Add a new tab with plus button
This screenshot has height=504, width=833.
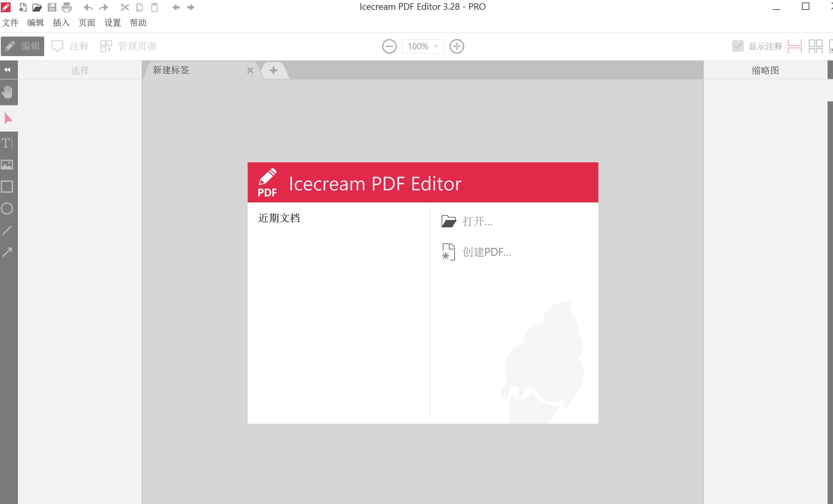click(273, 70)
